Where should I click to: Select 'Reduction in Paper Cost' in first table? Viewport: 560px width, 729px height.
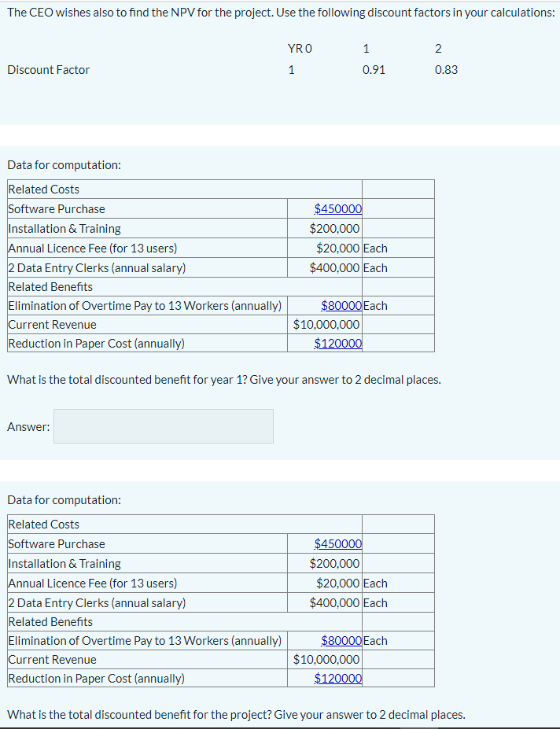point(97,343)
